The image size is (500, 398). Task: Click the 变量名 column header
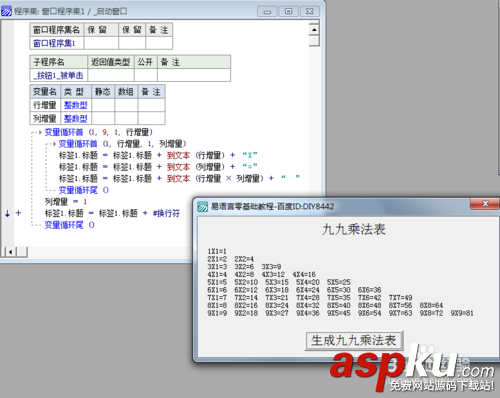45,92
